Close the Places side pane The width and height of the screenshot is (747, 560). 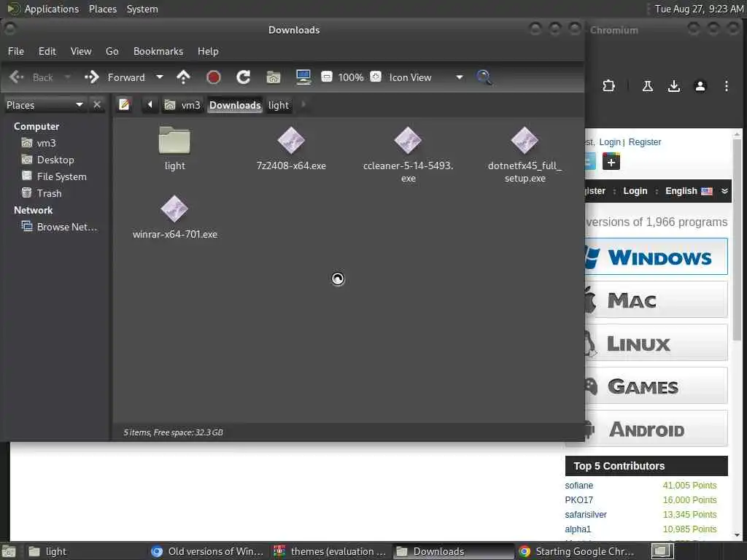tap(97, 105)
